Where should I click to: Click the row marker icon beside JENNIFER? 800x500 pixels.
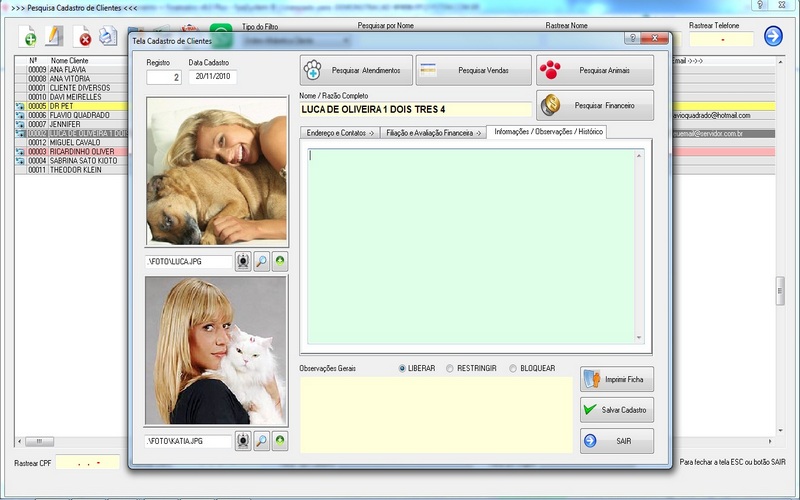pos(20,124)
